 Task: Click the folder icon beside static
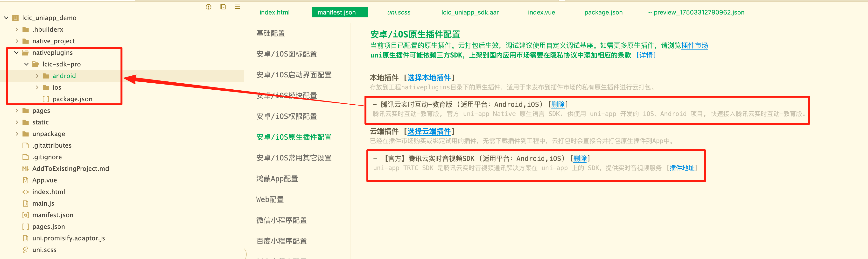pos(26,122)
